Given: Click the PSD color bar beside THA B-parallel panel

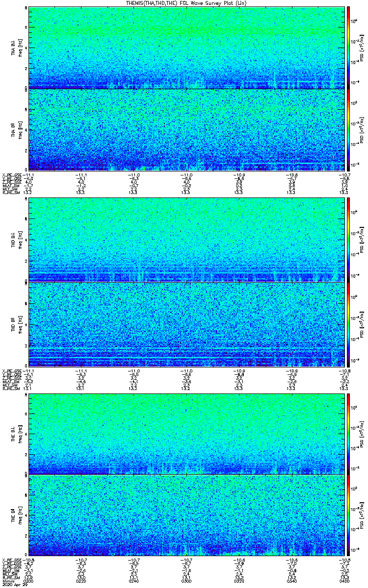Looking at the screenshot, I should (349, 130).
